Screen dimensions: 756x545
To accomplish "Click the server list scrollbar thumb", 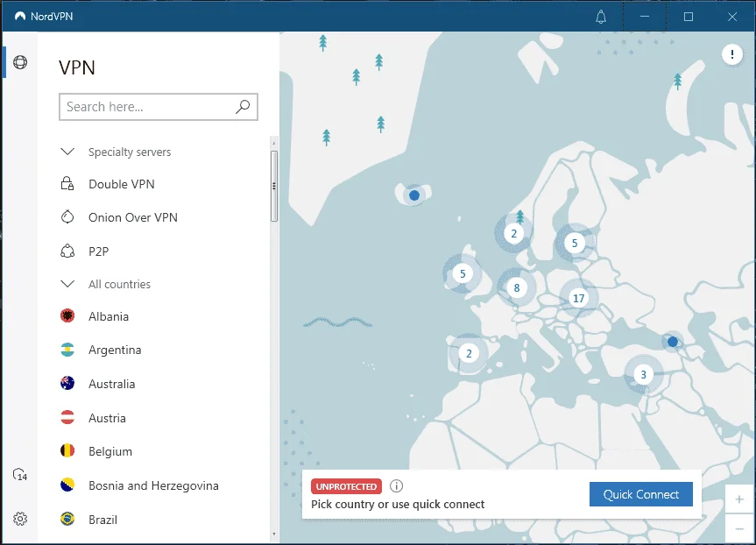I will click(x=274, y=186).
